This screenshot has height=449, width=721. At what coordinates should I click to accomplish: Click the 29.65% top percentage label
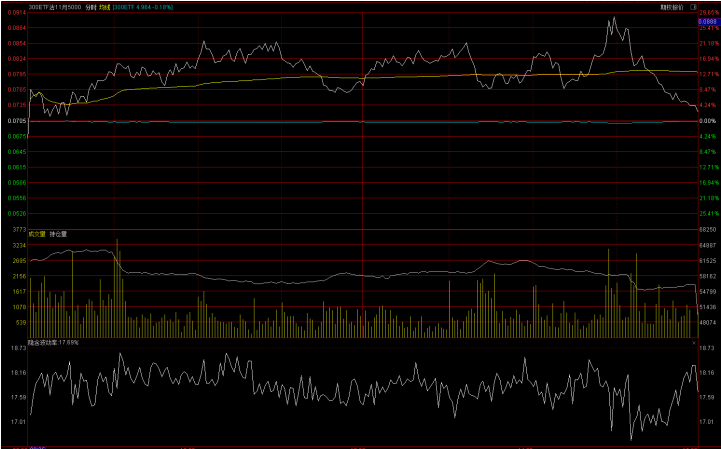tap(707, 13)
